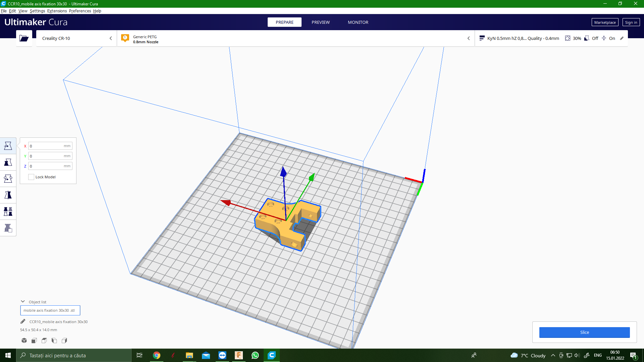Click the open file folder icon

(x=24, y=38)
